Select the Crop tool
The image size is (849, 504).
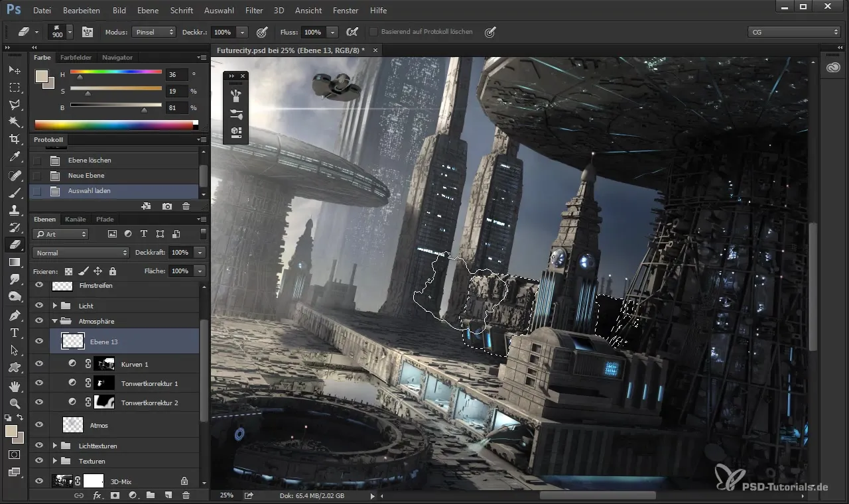pyautogui.click(x=14, y=139)
